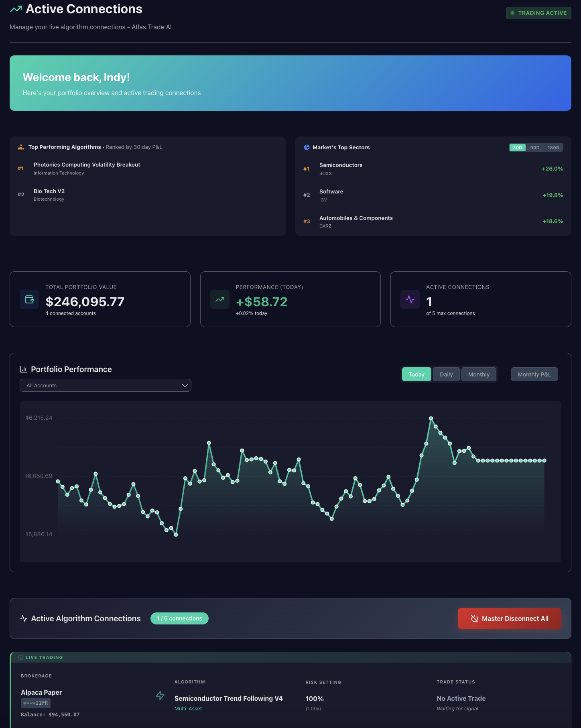Open Photonics Computing Volatility Breakout algorithm
This screenshot has height=728, width=581.
[87, 165]
